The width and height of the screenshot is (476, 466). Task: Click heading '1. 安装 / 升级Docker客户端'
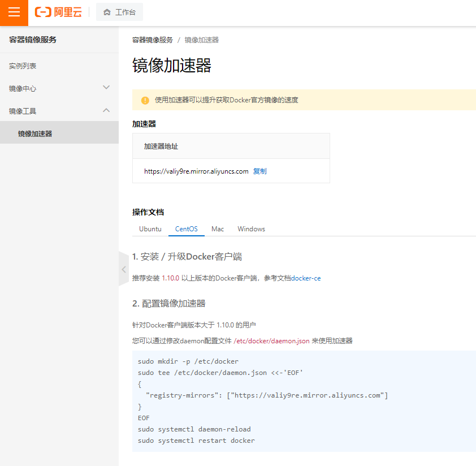click(187, 257)
